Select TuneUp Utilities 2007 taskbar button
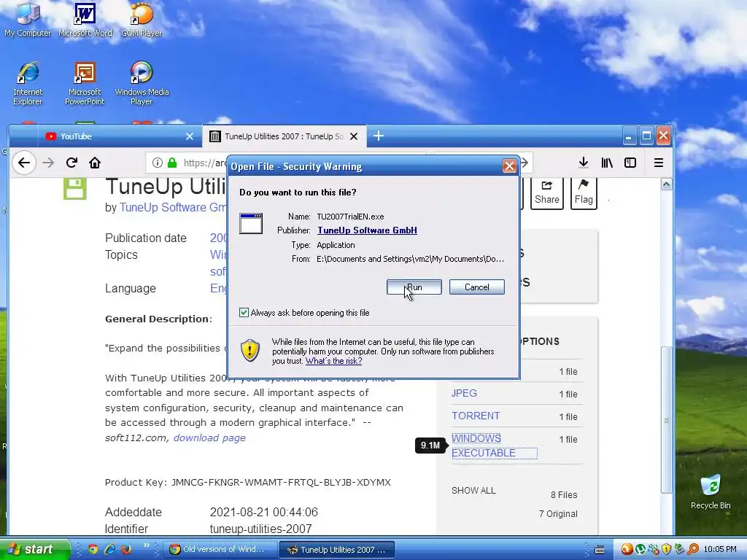The image size is (747, 560). pos(336,550)
